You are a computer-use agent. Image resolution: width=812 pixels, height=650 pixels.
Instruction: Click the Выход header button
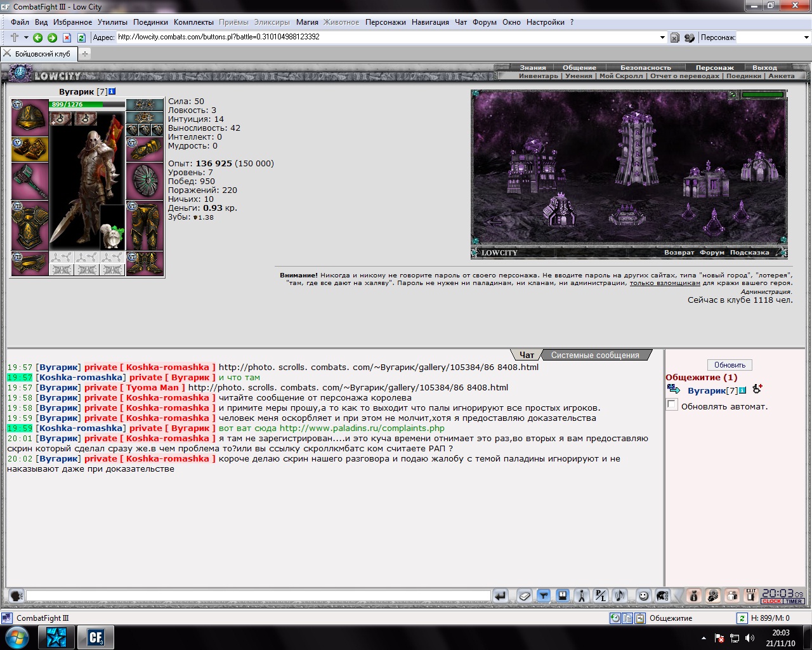click(x=764, y=67)
